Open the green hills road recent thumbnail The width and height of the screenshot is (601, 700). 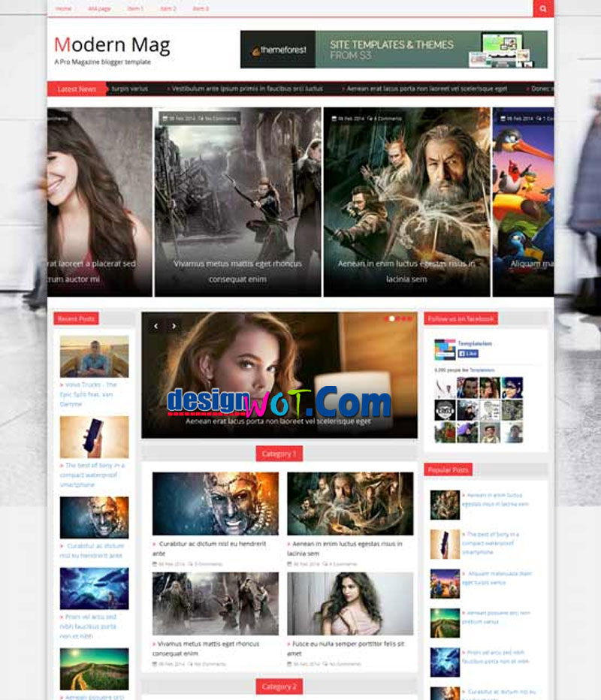coord(94,668)
